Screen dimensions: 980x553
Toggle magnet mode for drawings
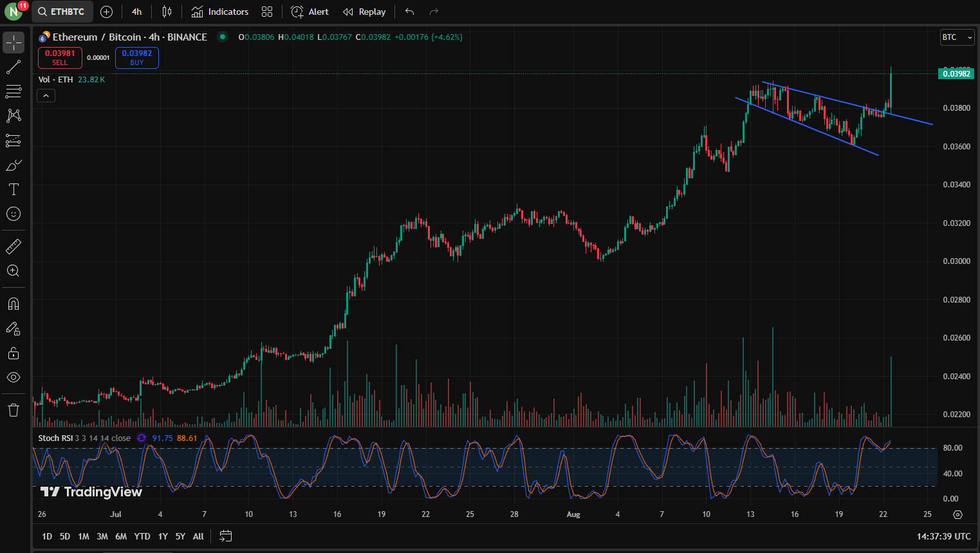pos(14,304)
